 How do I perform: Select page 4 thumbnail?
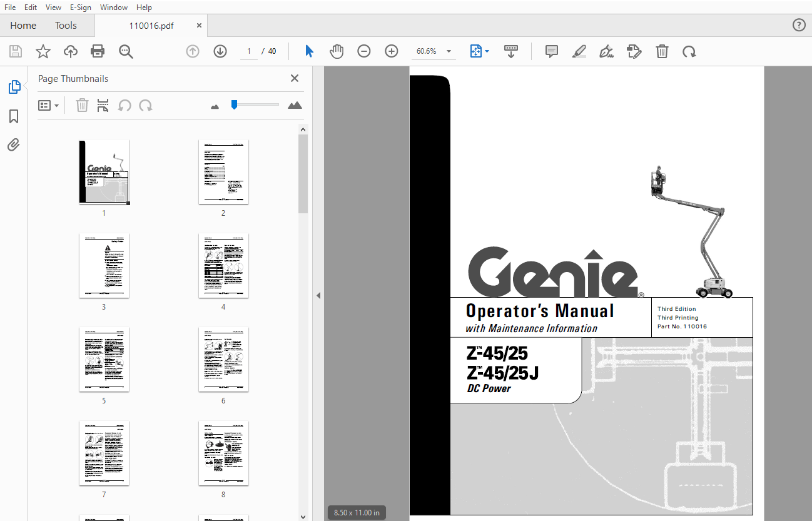click(223, 265)
